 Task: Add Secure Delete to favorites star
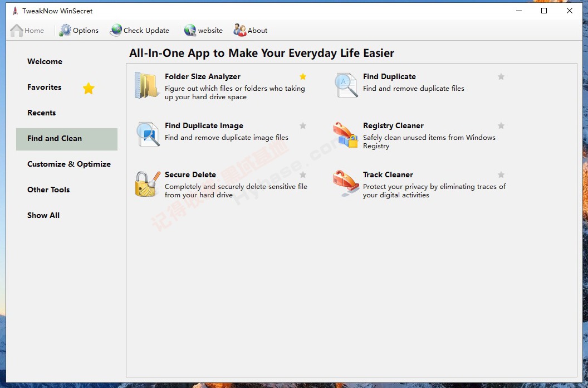(303, 174)
